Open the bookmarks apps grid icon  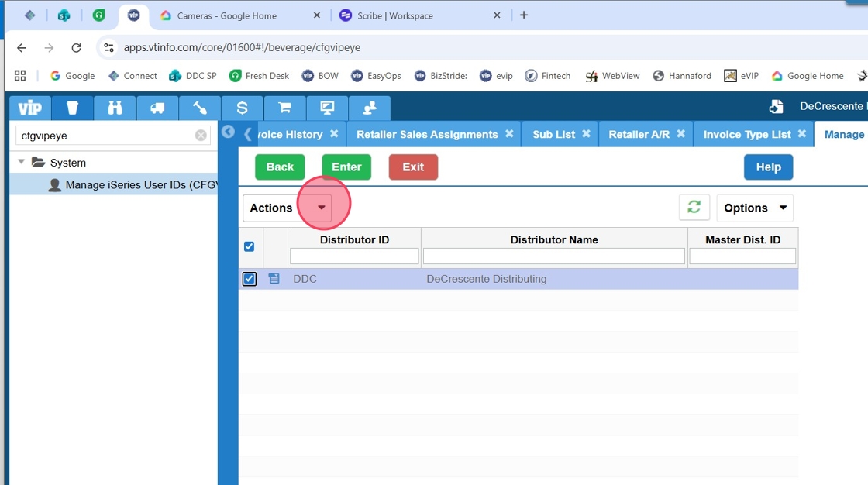20,76
